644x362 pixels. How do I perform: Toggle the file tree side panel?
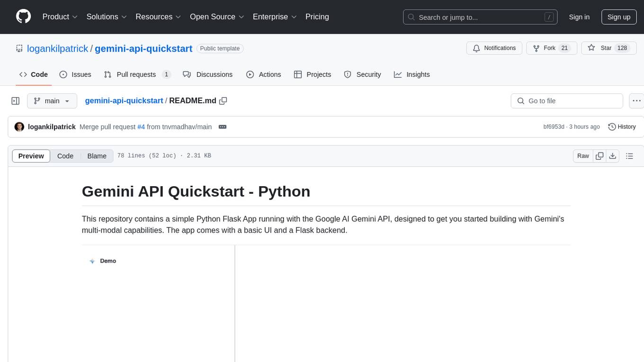tap(16, 101)
